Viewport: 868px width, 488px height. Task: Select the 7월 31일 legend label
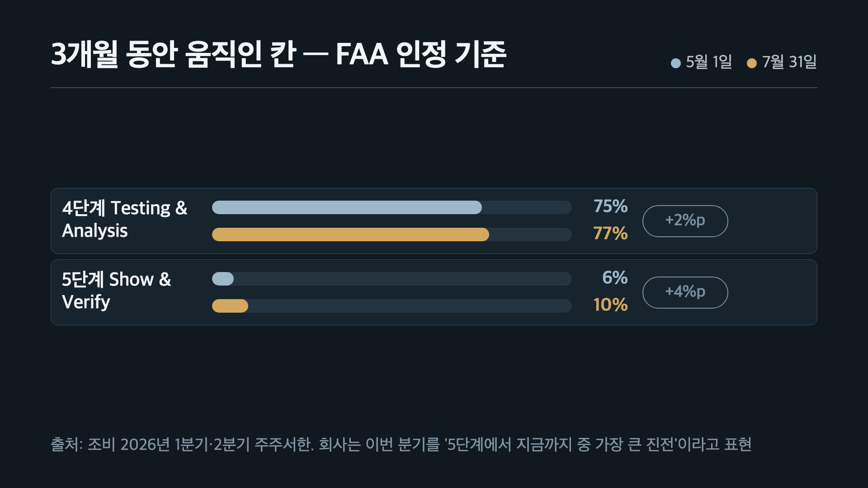click(x=789, y=62)
